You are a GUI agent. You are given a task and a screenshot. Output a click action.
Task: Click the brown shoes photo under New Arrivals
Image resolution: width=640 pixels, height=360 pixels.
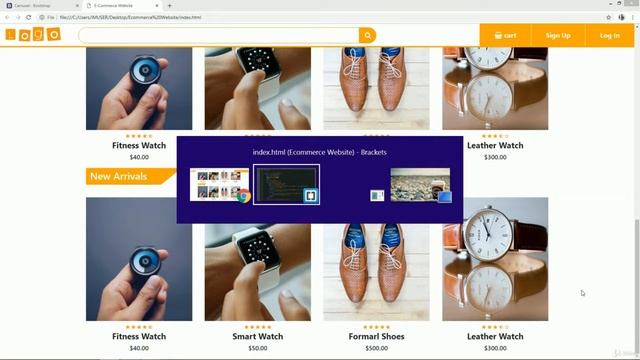pyautogui.click(x=376, y=272)
